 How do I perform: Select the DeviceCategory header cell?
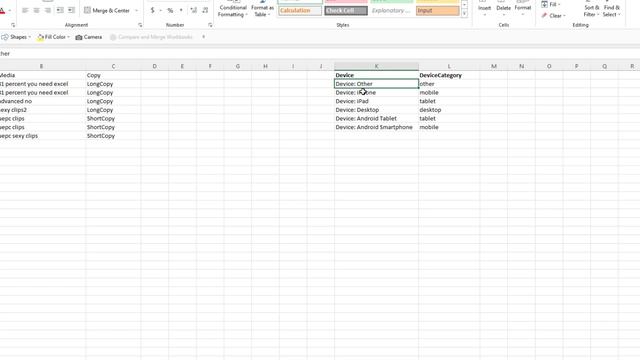[449, 75]
